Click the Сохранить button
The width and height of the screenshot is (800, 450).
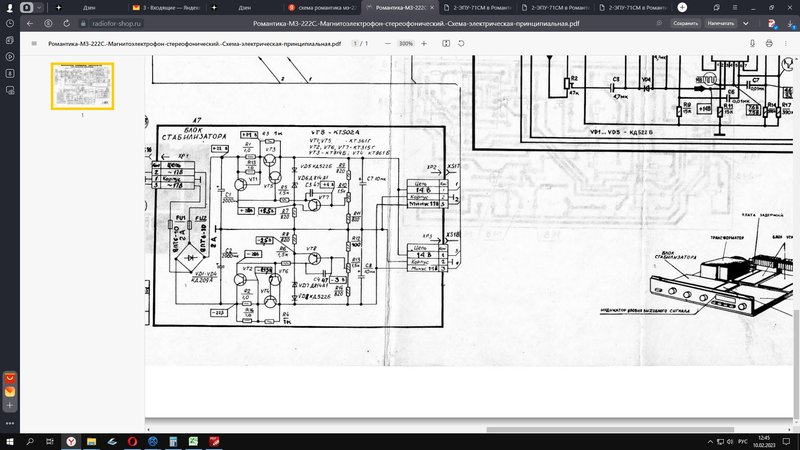[x=685, y=22]
